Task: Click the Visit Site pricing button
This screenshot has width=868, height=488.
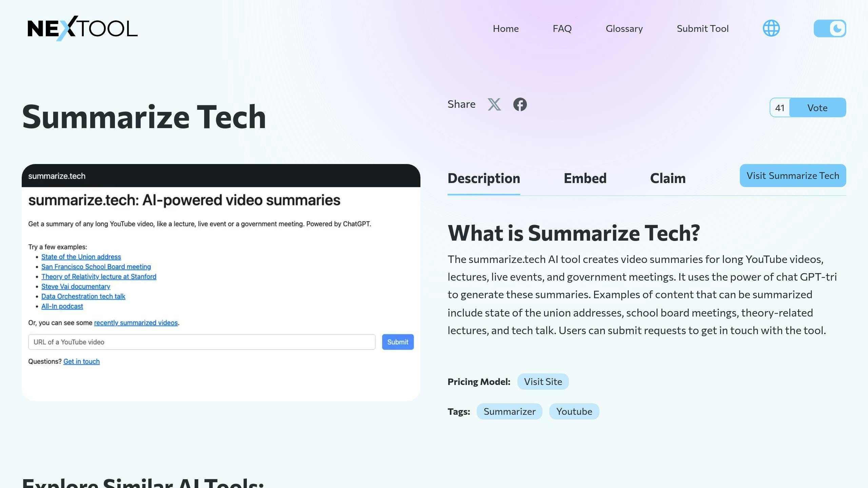Action: click(x=542, y=381)
